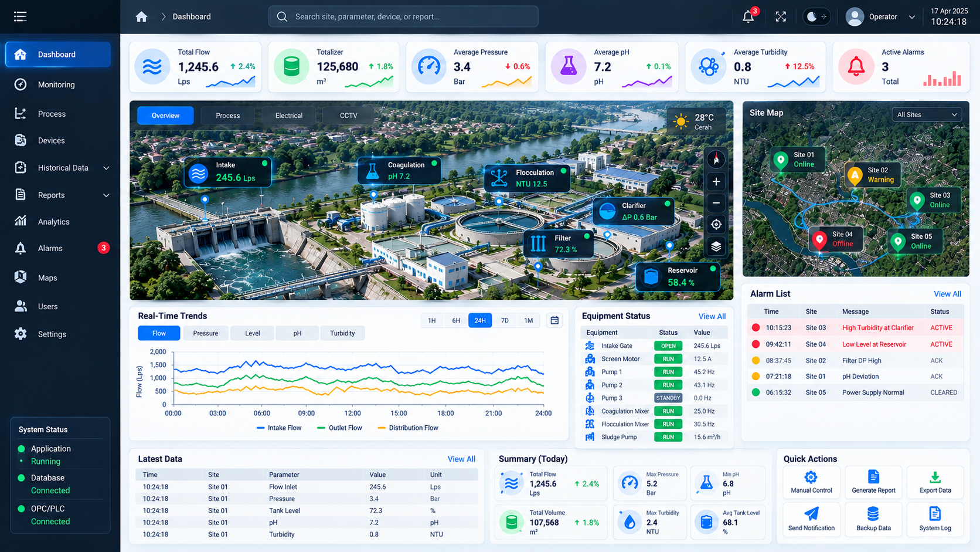Switch to the Process view tab
Screen dimensions: 980x552
(x=228, y=116)
